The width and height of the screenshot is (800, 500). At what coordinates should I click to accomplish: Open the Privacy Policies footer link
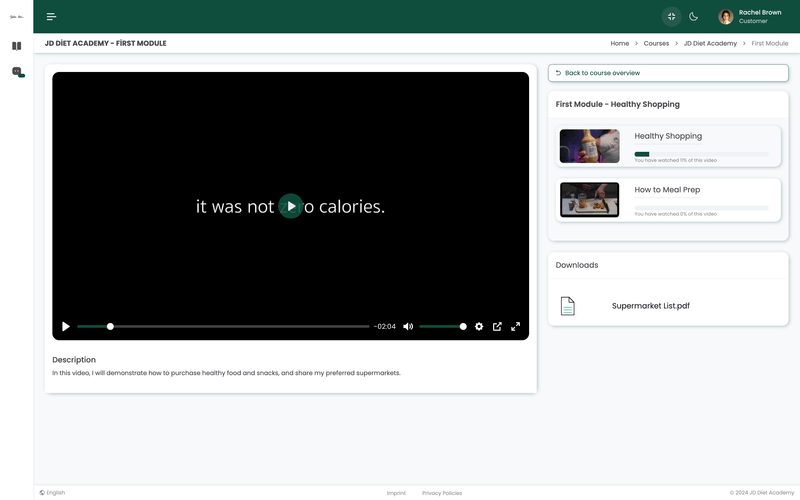point(442,493)
